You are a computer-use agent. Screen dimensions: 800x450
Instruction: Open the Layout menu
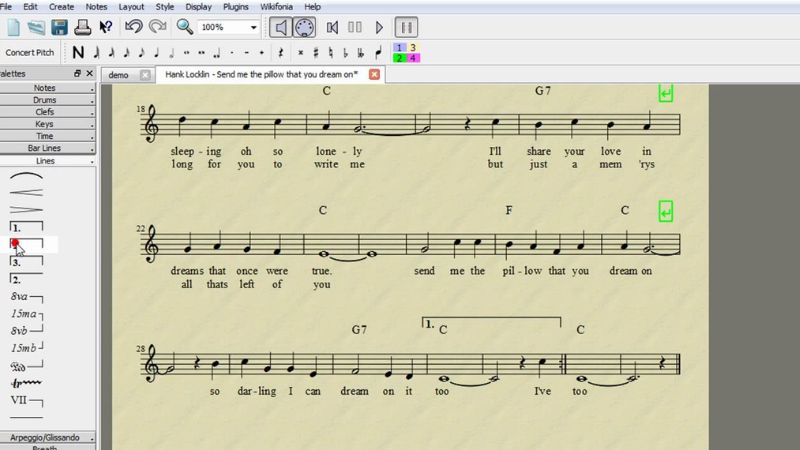tap(131, 7)
